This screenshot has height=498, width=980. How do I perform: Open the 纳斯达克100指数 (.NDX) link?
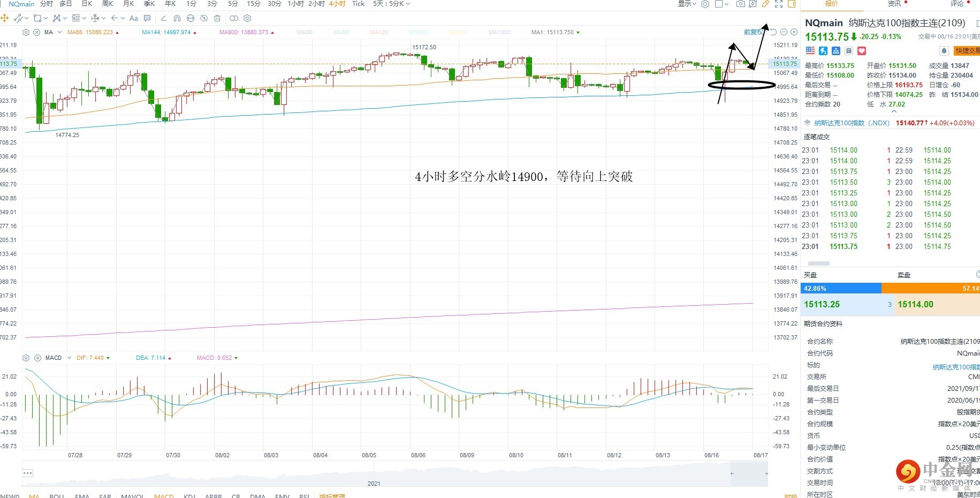852,123
